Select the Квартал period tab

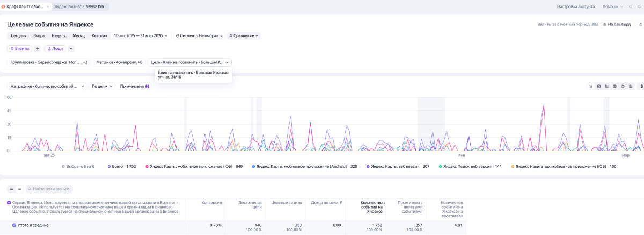(99, 35)
